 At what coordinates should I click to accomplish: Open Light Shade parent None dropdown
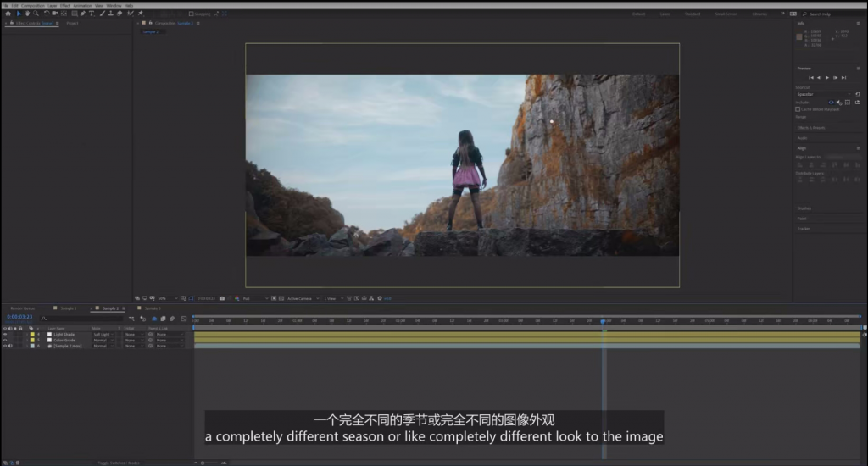coord(170,335)
